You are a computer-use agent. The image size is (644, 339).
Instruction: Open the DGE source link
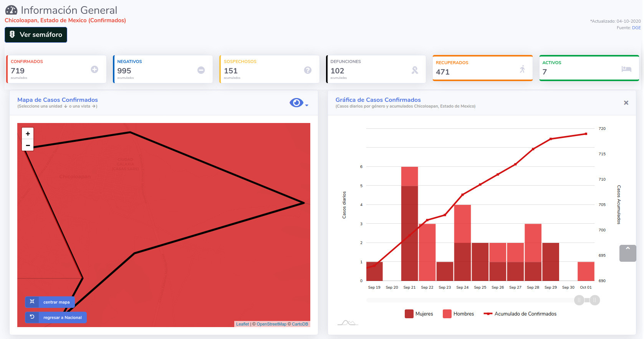click(x=636, y=28)
